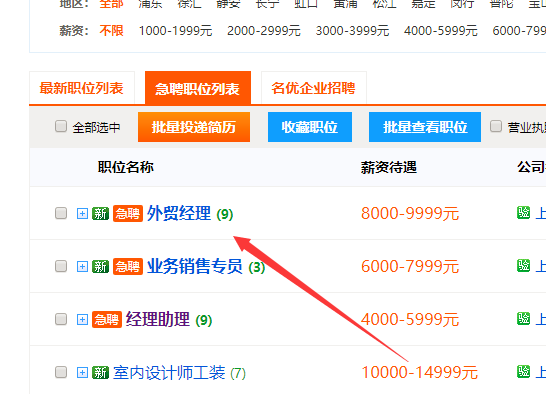Image resolution: width=546 pixels, height=394 pixels.
Task: Click the 职位名称 column header
Action: tap(126, 167)
